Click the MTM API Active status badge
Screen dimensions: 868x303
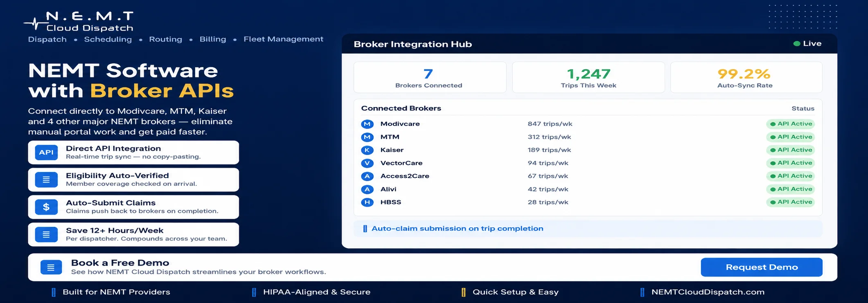[791, 137]
